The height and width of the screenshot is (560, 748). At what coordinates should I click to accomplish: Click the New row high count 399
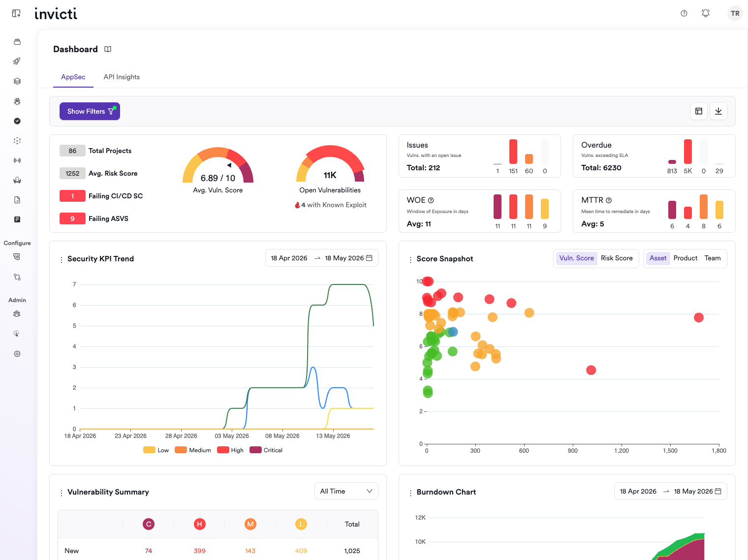199,551
